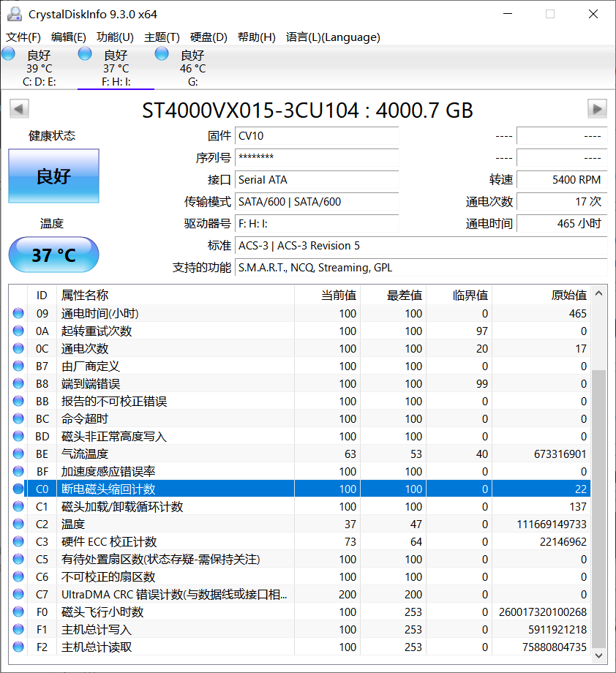Click status icon for row F1 主机总计写入
616x673 pixels.
(x=18, y=629)
